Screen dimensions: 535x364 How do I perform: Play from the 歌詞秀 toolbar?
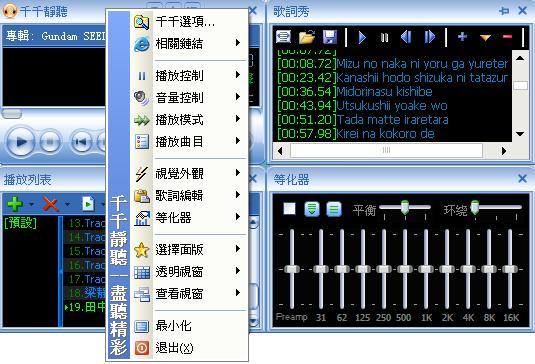(x=362, y=37)
